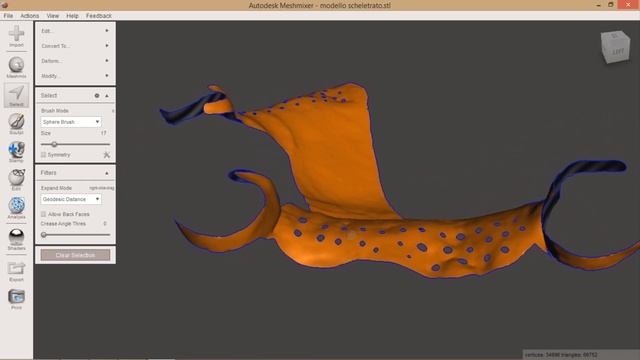Open the Help menu
This screenshot has height=360, width=640.
pyautogui.click(x=72, y=16)
